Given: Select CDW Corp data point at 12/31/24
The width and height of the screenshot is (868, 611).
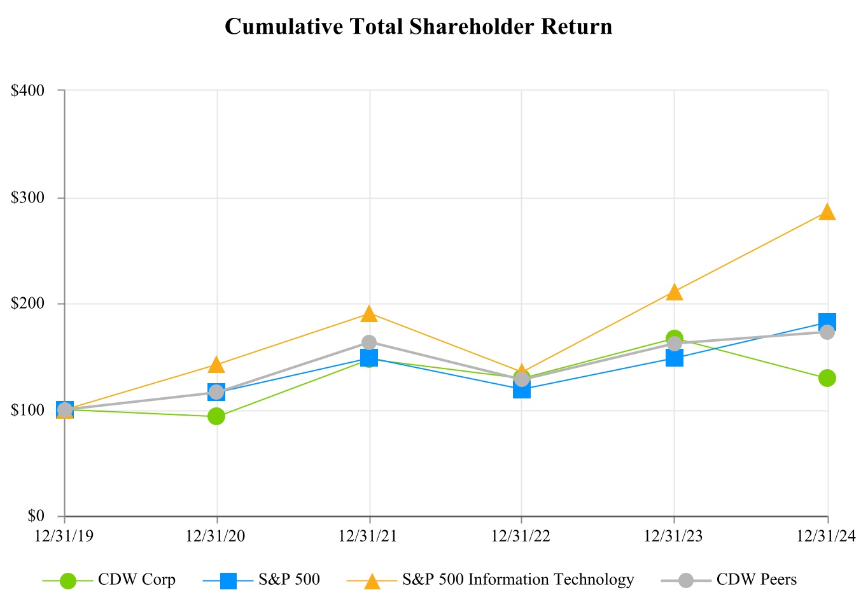Looking at the screenshot, I should [827, 378].
